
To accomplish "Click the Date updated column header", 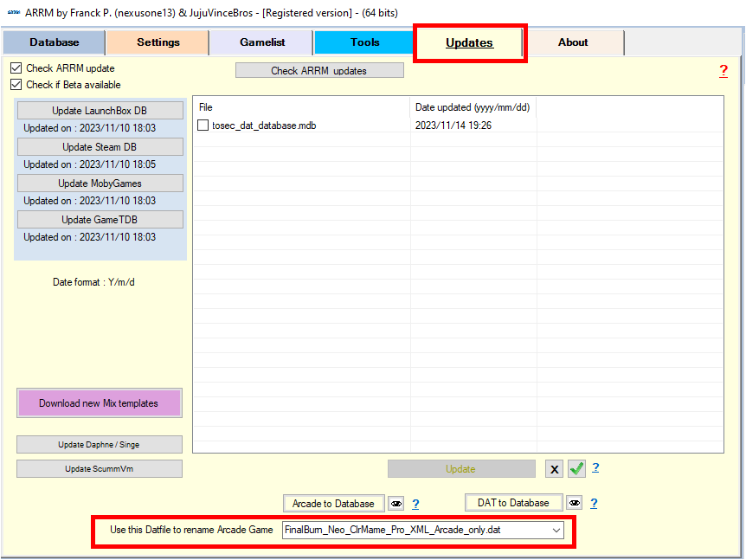I will (x=473, y=107).
